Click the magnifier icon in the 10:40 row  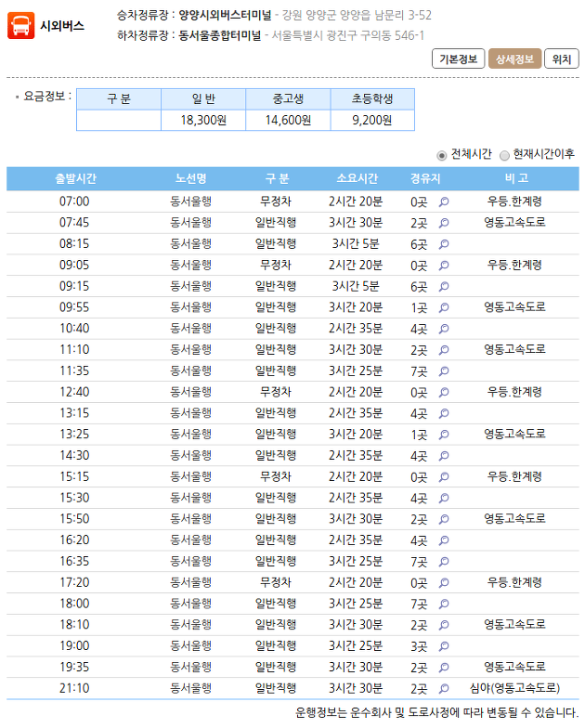tap(444, 329)
